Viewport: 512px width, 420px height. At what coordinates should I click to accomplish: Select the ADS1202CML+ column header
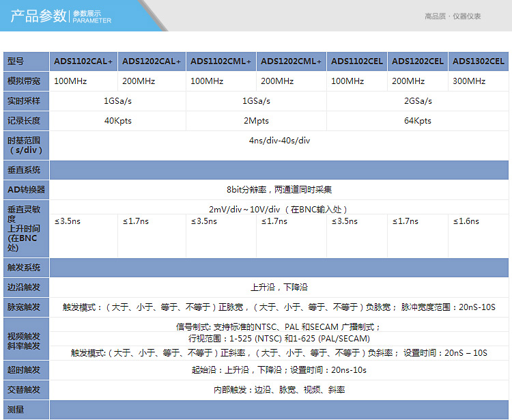[291, 61]
